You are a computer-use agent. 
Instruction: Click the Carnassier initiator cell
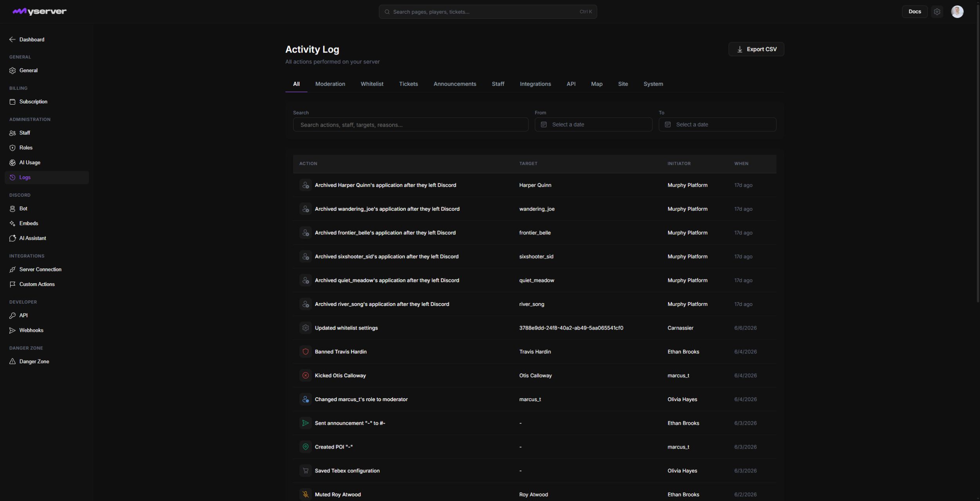coord(680,328)
